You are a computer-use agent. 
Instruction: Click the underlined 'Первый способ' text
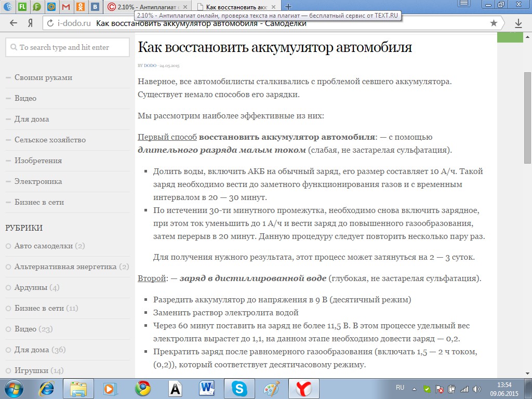167,137
